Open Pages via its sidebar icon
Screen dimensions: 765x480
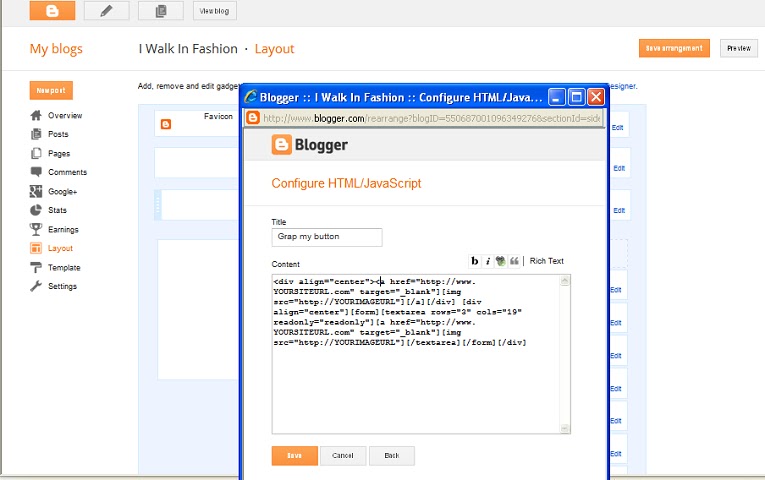click(36, 153)
